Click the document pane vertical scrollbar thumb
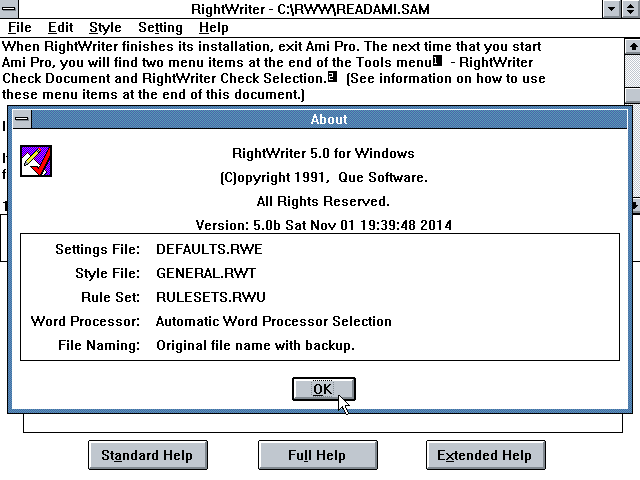The height and width of the screenshot is (480, 640). 632,95
